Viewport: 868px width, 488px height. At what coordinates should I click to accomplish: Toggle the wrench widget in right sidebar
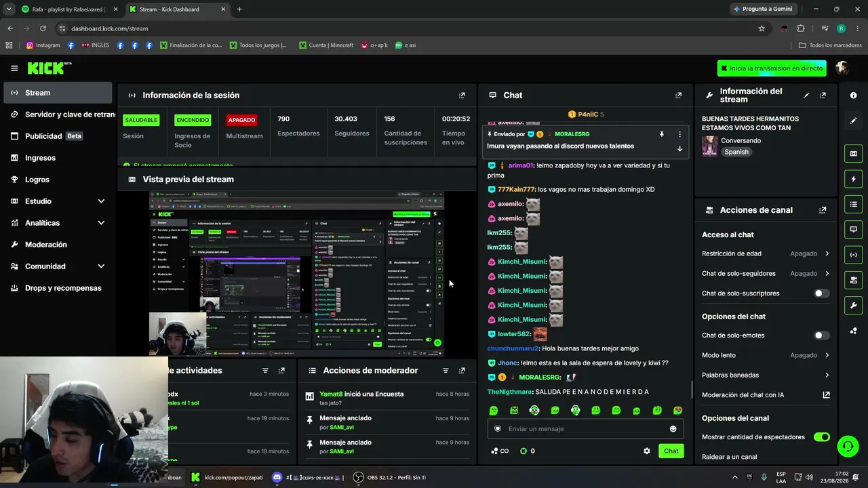[x=853, y=305]
